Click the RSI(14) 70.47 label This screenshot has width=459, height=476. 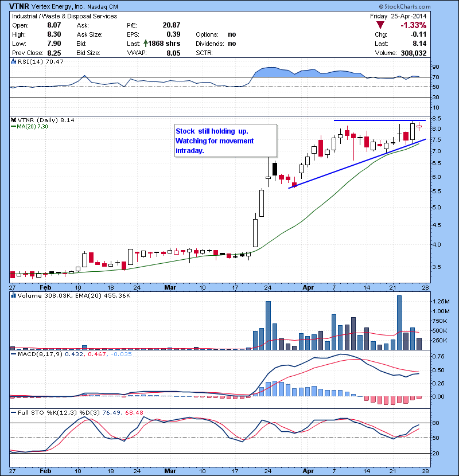[x=40, y=61]
